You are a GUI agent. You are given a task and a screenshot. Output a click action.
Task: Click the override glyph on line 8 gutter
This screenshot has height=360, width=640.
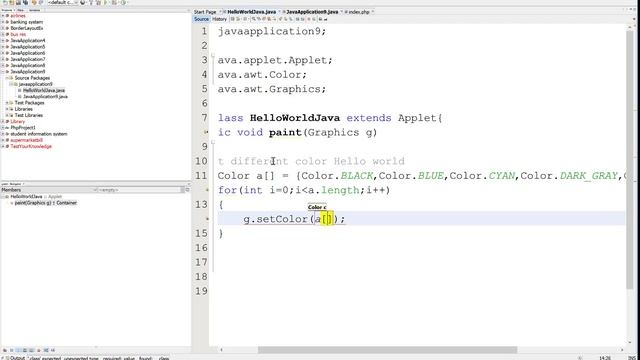tap(206, 132)
